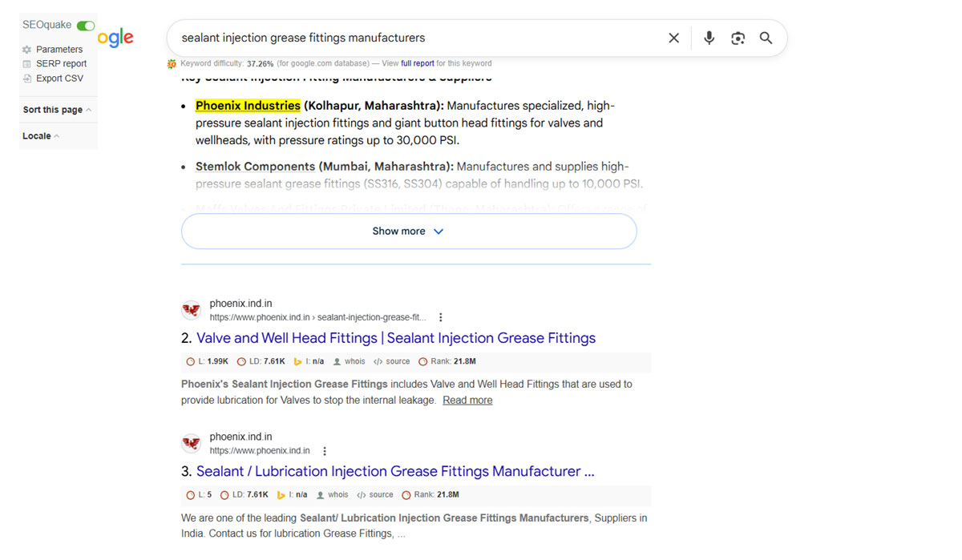Click the Parameters gear icon
Image resolution: width=962 pixels, height=560 pixels.
[x=27, y=50]
